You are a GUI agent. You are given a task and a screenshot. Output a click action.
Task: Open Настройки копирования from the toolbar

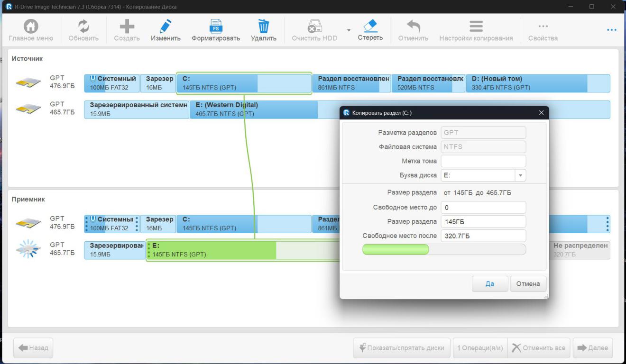(x=476, y=27)
